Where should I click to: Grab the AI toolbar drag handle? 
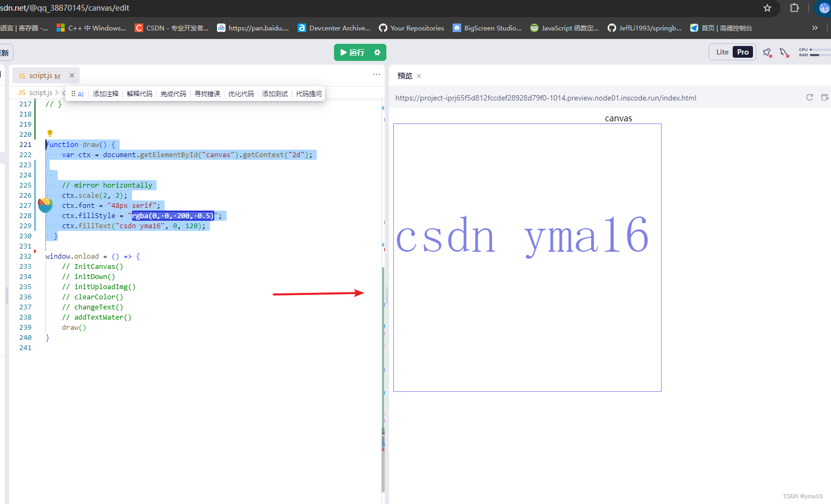click(x=73, y=94)
